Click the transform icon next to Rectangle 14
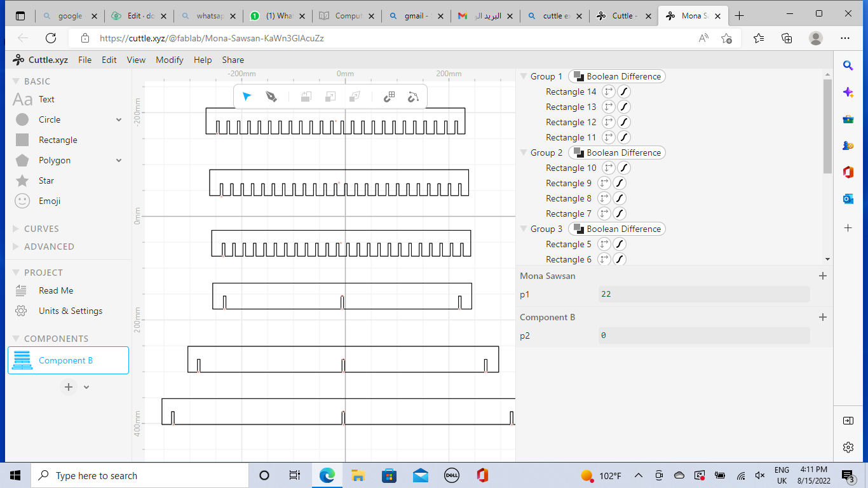The width and height of the screenshot is (868, 488). (608, 91)
